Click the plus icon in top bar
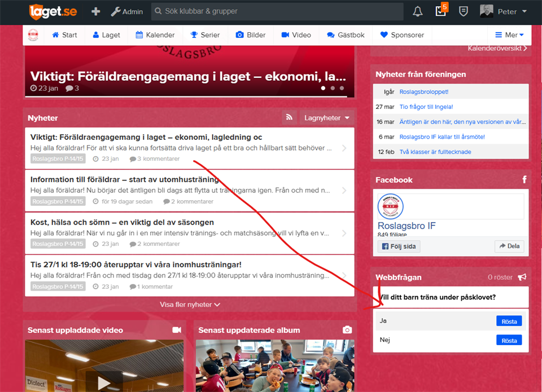Screen dimensions: 542x392 (x=96, y=11)
